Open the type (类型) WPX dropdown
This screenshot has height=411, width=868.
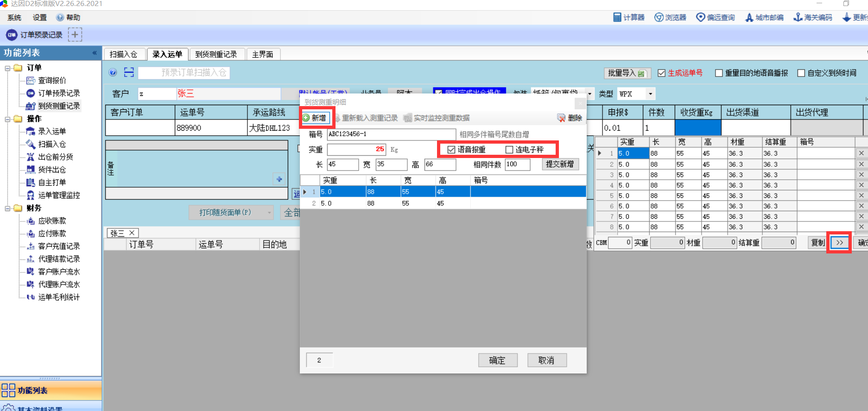pyautogui.click(x=650, y=94)
